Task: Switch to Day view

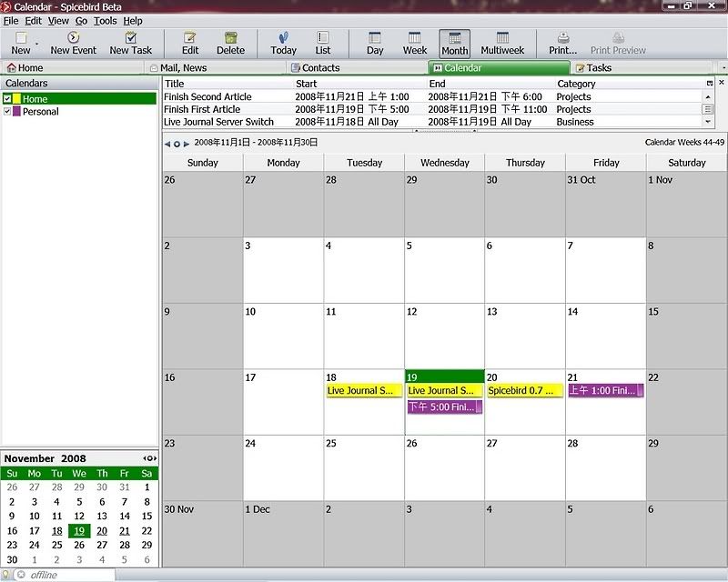Action: (x=375, y=43)
